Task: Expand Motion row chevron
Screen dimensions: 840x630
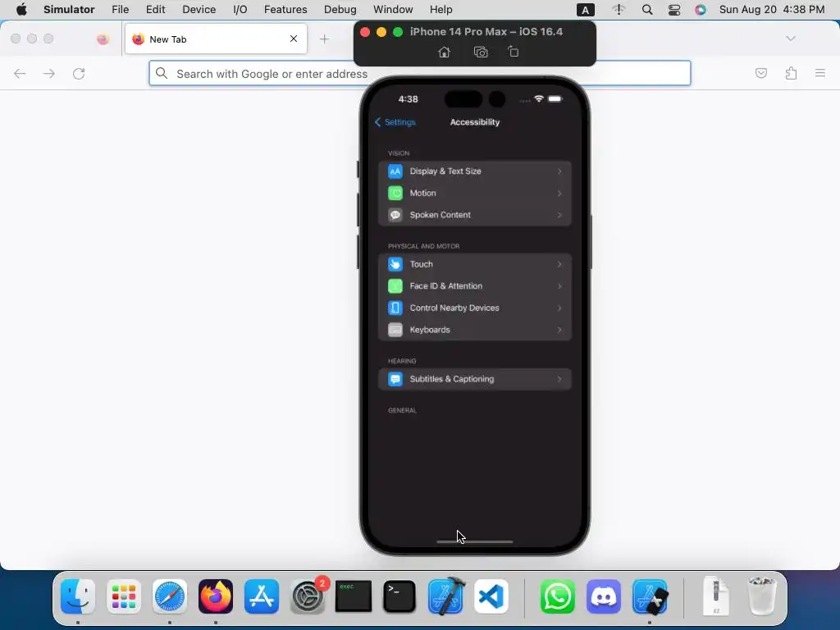Action: pos(559,194)
